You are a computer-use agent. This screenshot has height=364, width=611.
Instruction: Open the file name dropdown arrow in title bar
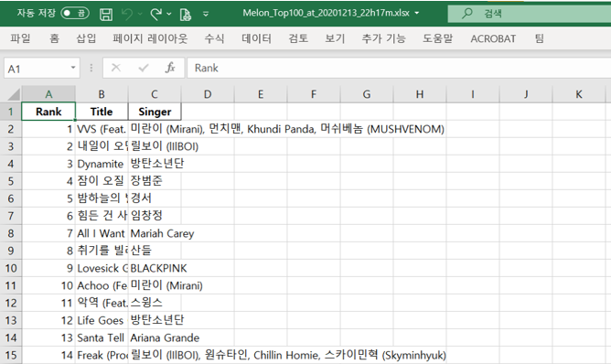tap(417, 13)
